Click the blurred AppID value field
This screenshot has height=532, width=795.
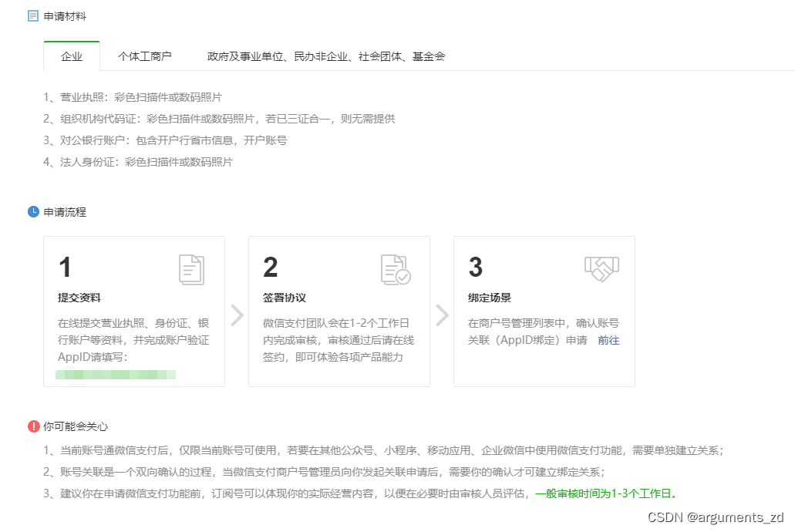click(x=116, y=375)
